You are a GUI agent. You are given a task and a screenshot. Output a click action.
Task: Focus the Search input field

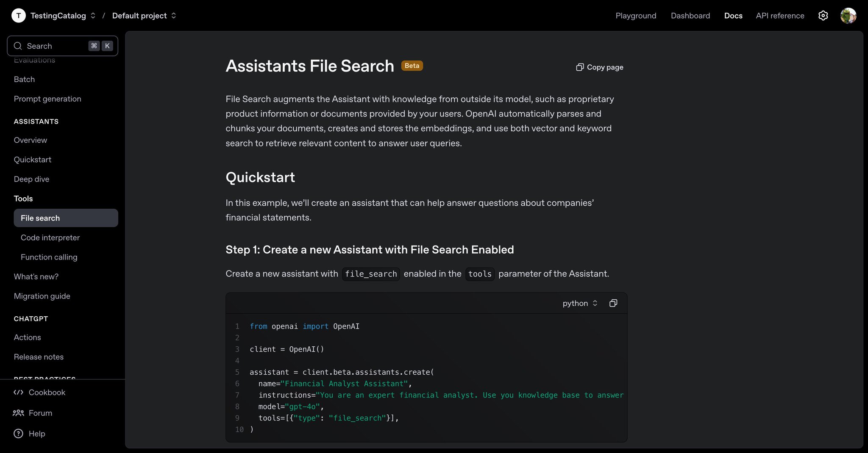[x=62, y=46]
